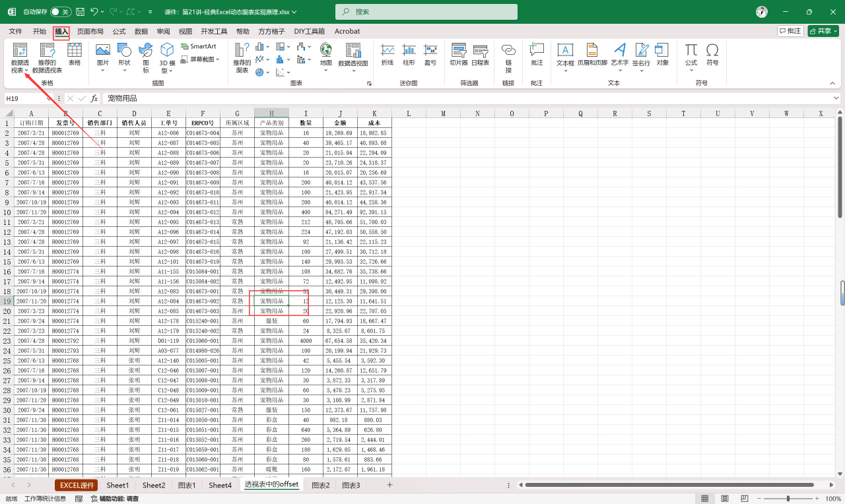Open the 数据透视表 (PivotTable) button
Image resolution: width=845 pixels, height=504 pixels.
(x=20, y=58)
